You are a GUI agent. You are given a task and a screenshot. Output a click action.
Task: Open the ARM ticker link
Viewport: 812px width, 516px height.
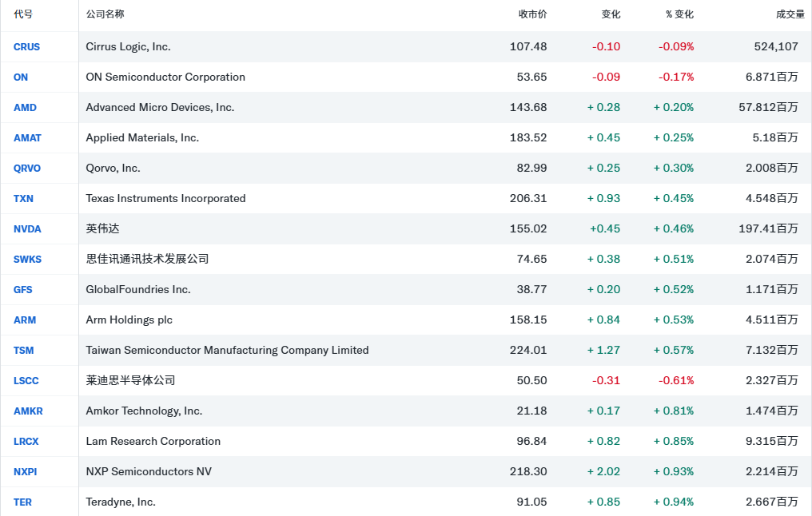pos(25,320)
